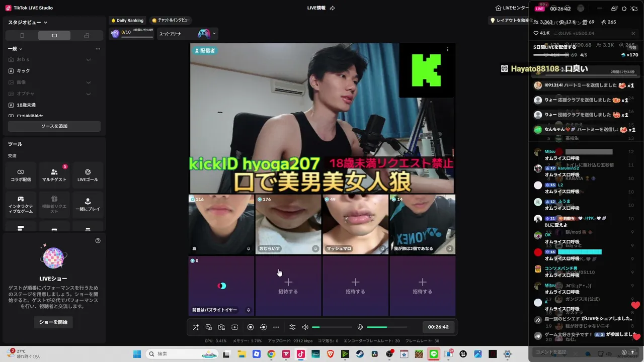
Task: Open the 一緒にプレイ tool
Action: [x=88, y=205]
